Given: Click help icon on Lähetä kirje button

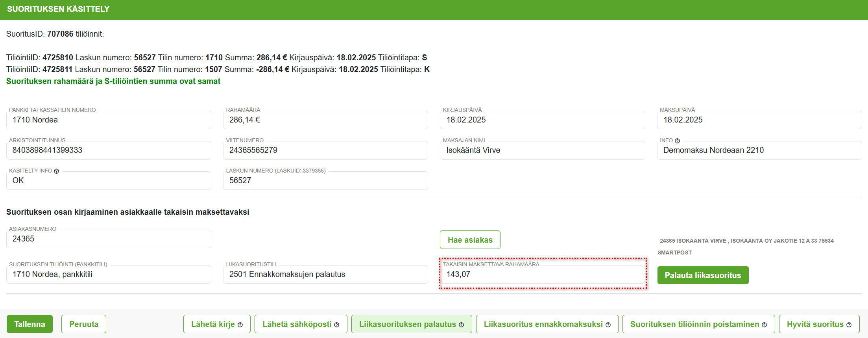Looking at the screenshot, I should [x=240, y=325].
